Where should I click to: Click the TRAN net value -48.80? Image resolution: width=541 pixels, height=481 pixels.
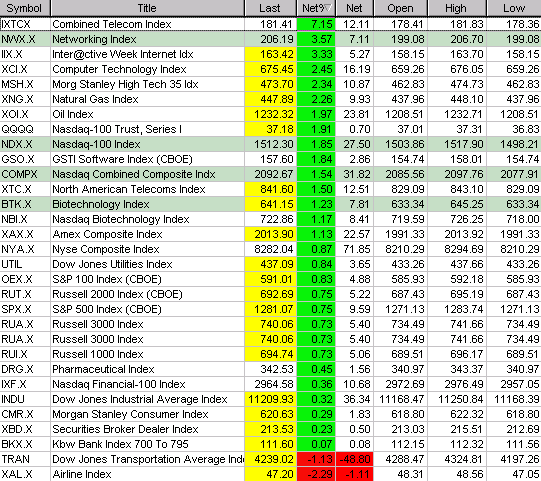pos(354,459)
